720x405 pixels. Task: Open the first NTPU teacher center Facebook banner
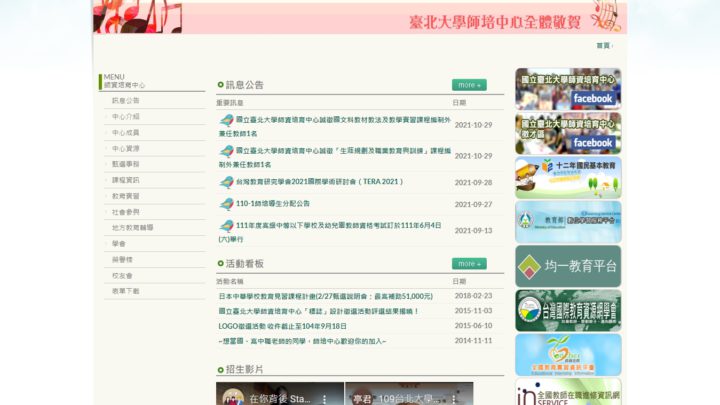tap(568, 88)
